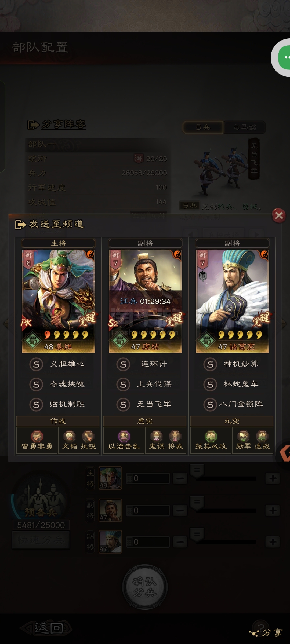Open 庞统 general card
The width and height of the screenshot is (290, 644).
coord(145,301)
